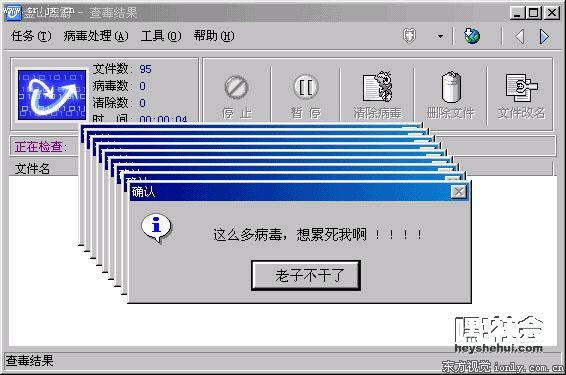Open the 病毒处理(A) menu
566x375 pixels.
pyautogui.click(x=96, y=36)
